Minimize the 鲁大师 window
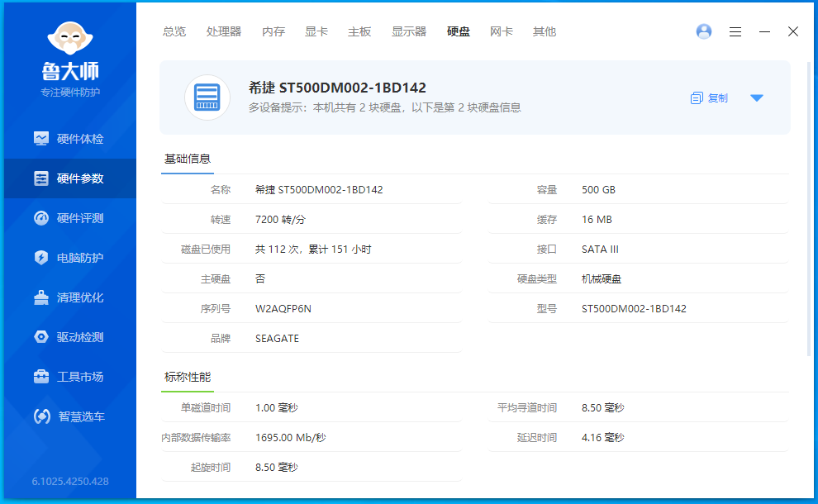818x504 pixels. [x=764, y=32]
